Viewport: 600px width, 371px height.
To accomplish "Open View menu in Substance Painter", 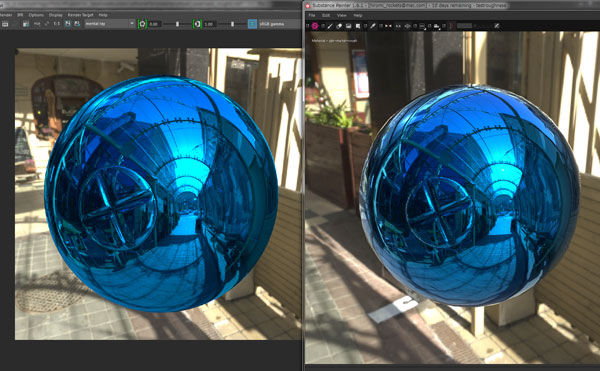I will tap(342, 15).
